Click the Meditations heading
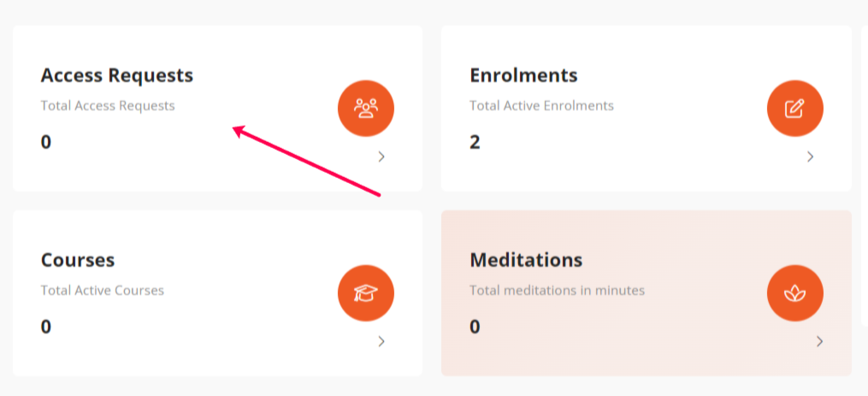Viewport: 868px width, 396px height. click(526, 260)
